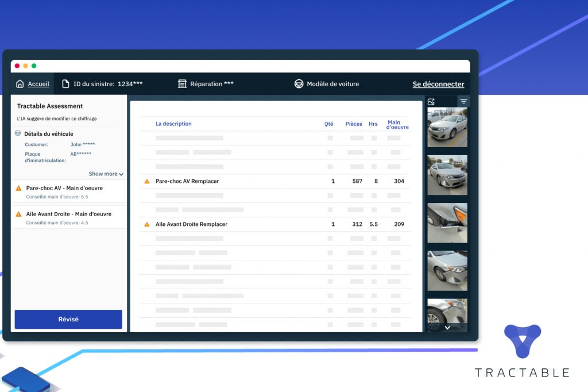Click the garage icon next to Réparation
This screenshot has width=588, height=392.
click(182, 84)
